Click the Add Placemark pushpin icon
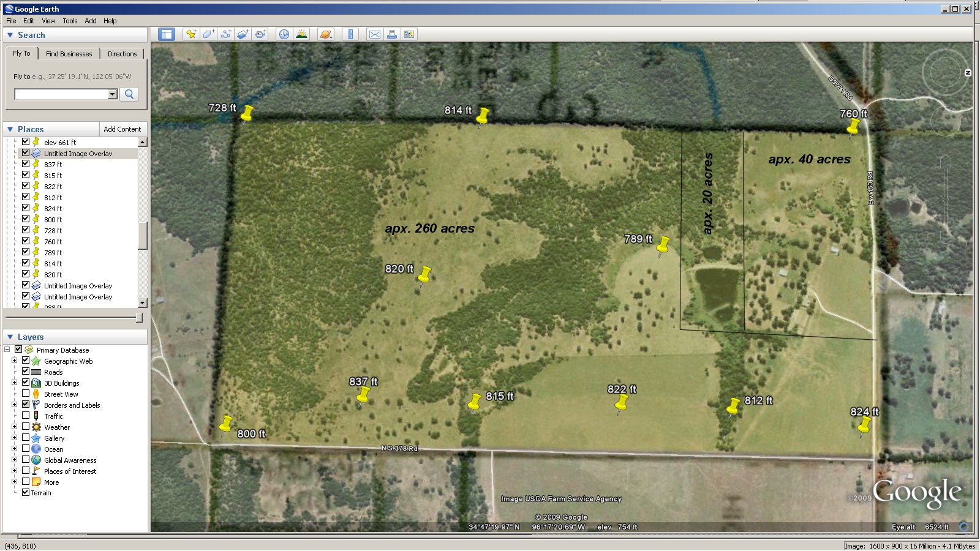Screen dimensions: 980x551 [x=191, y=34]
